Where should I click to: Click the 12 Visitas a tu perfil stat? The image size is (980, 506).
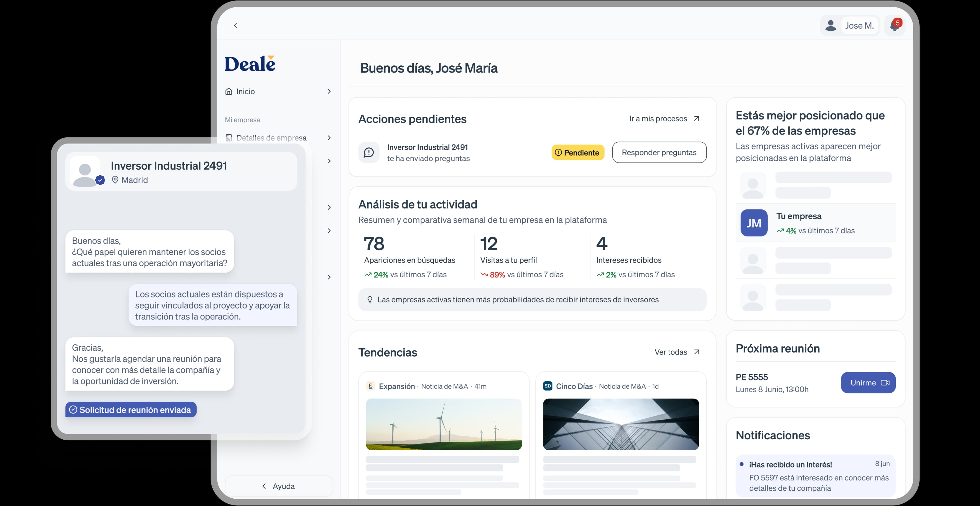point(522,257)
